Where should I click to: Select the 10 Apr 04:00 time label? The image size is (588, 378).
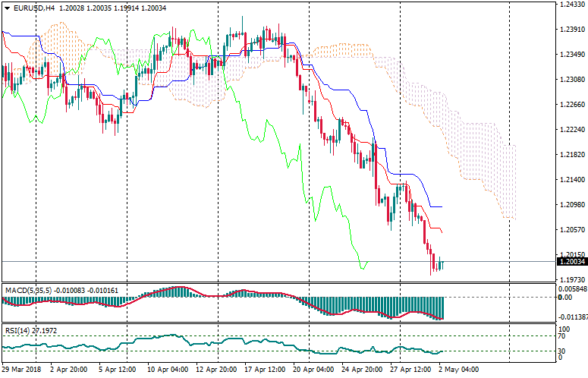click(167, 370)
